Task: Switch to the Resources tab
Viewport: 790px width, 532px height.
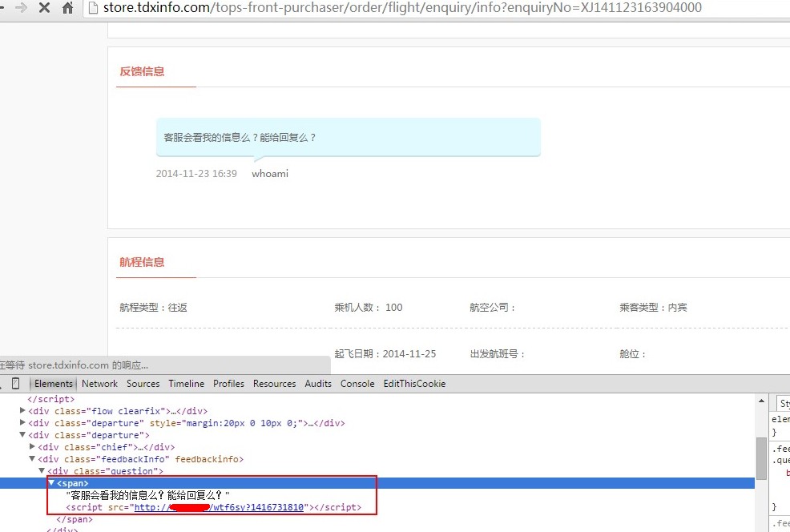Action: pos(275,384)
